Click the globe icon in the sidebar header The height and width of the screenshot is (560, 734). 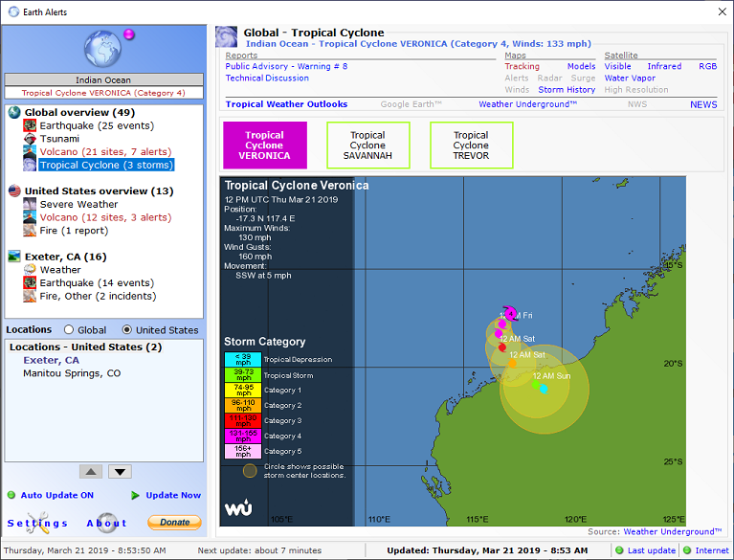tap(102, 49)
